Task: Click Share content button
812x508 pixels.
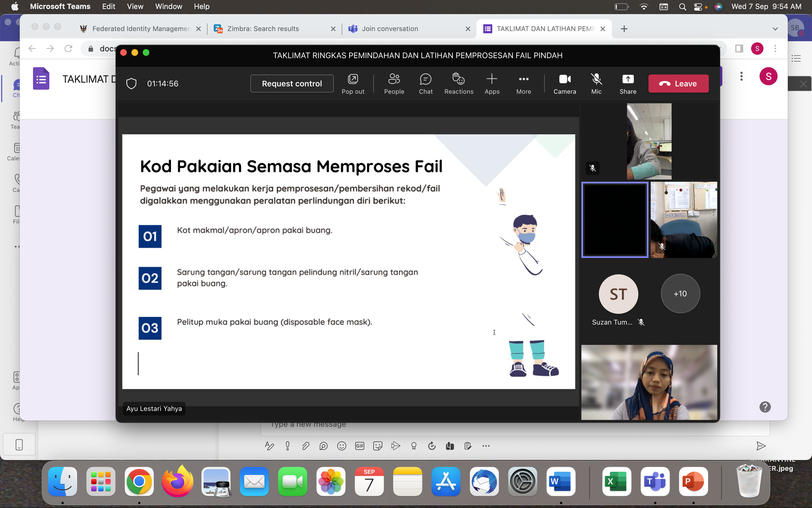Action: coord(628,84)
